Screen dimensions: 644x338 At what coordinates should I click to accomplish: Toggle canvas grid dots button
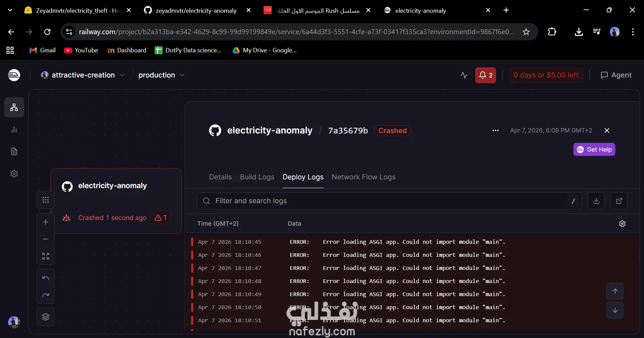[x=46, y=200]
